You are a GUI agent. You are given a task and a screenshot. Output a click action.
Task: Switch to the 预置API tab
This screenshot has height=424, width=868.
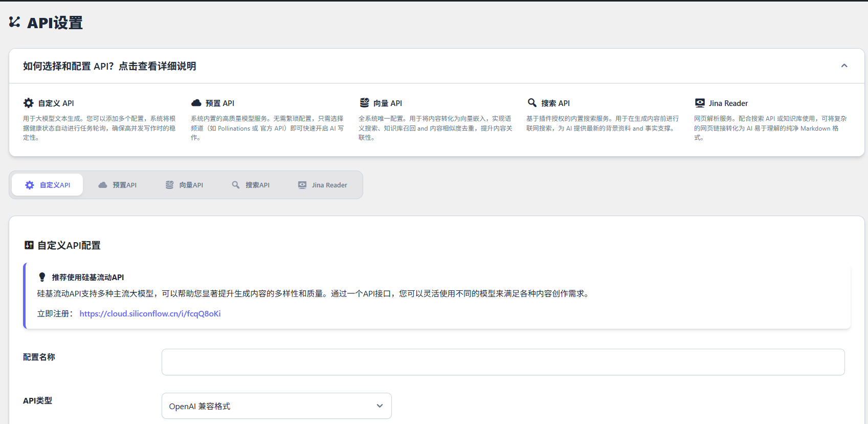click(x=117, y=185)
